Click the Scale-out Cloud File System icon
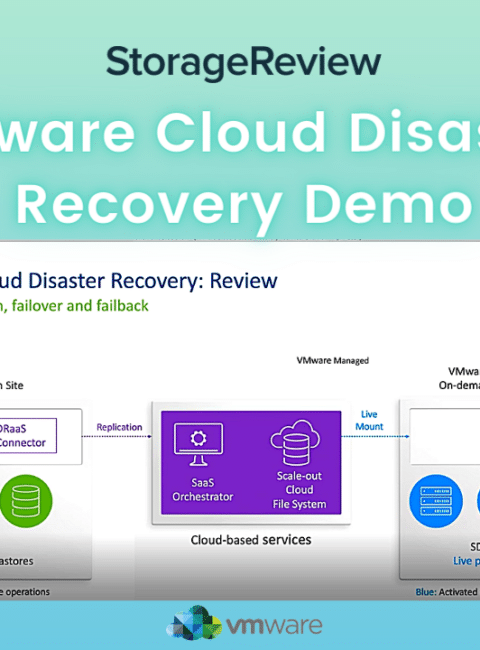The image size is (480, 650). [x=295, y=442]
